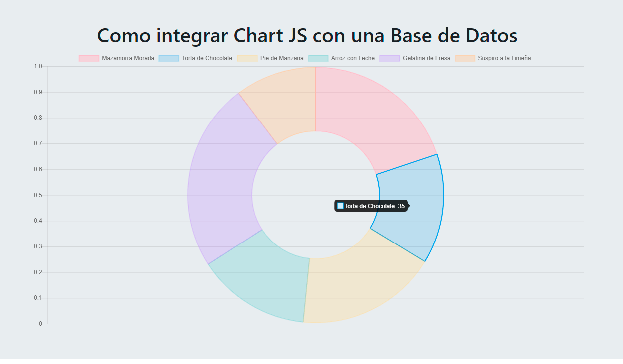
Task: Click the purple Gelatina de Fresa legend swatch
Action: (390, 58)
